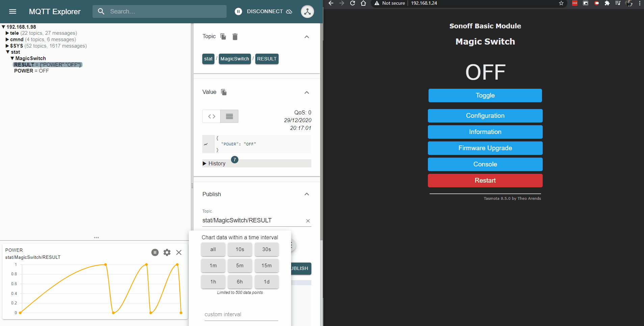
Task: Pause the message stream next to DISCONNECT
Action: pos(238,11)
